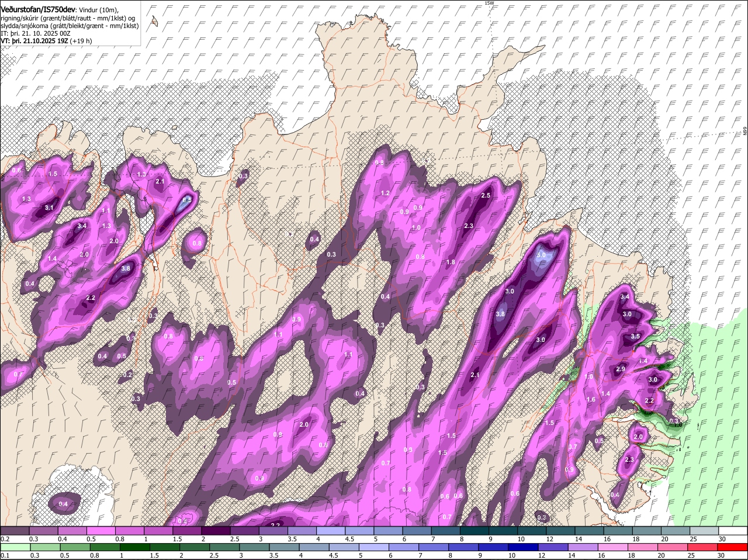
Task: Click the 5.0 precipitation value on map
Action: pos(541,255)
